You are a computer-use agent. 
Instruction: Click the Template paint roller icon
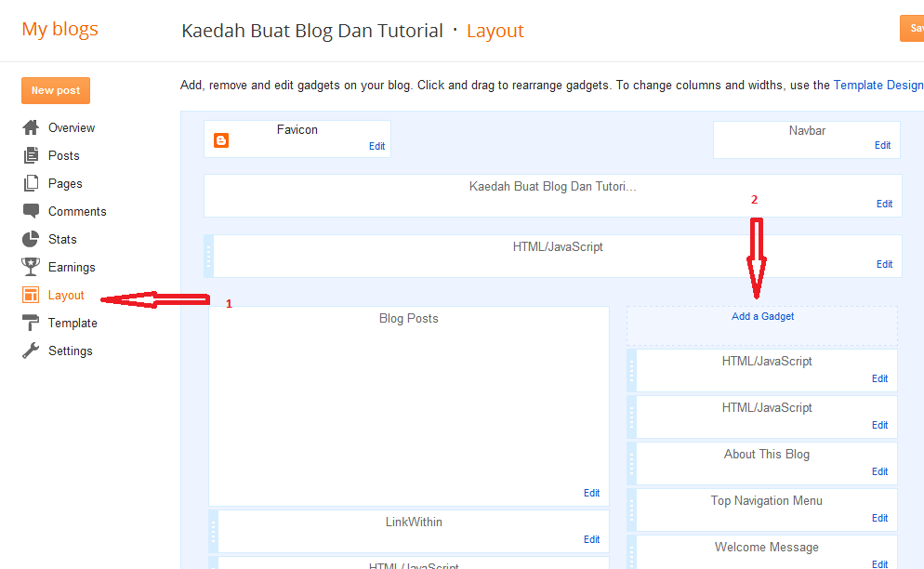(31, 323)
